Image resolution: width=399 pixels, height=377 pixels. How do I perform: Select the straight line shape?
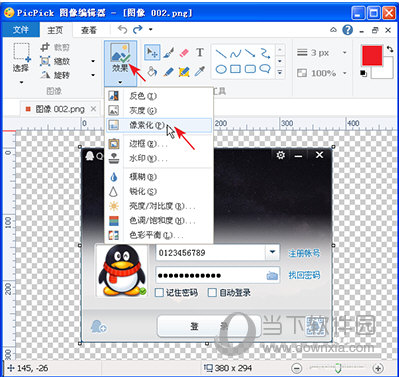tap(221, 53)
